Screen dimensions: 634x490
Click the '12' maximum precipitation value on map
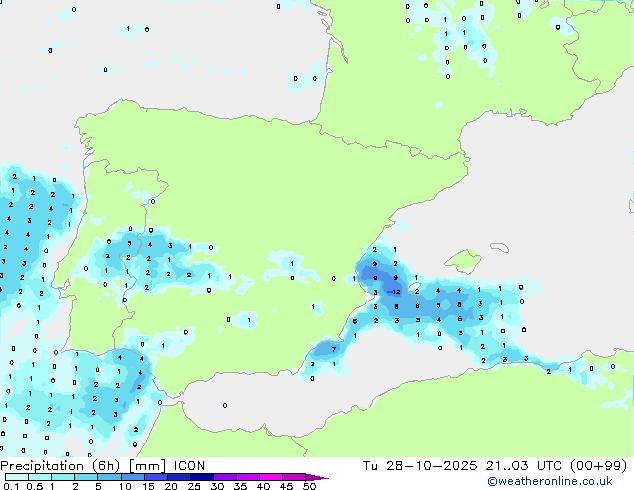coord(396,291)
